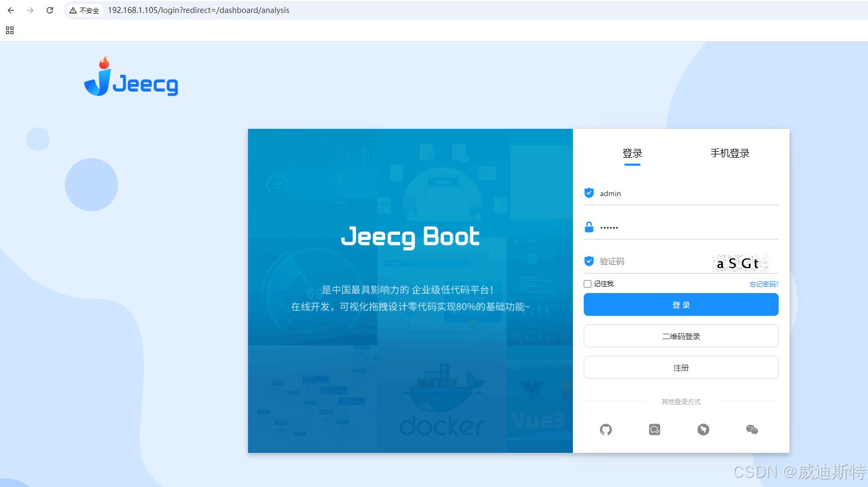Click the 不安全 security warning badge
The width and height of the screenshot is (868, 487).
(84, 10)
